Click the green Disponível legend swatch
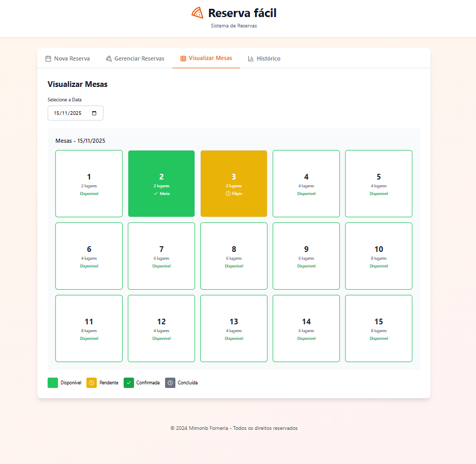The width and height of the screenshot is (476, 464). point(53,383)
